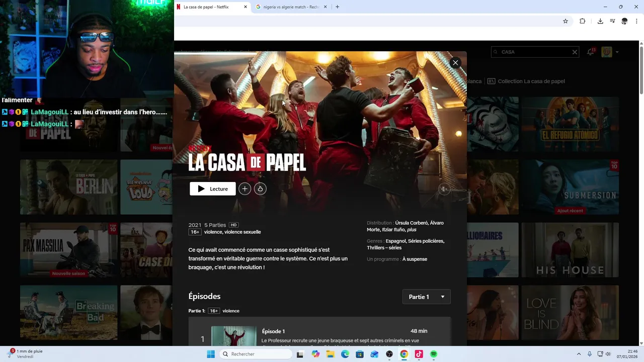
Task: Open the Berlin title card
Action: pos(68,187)
